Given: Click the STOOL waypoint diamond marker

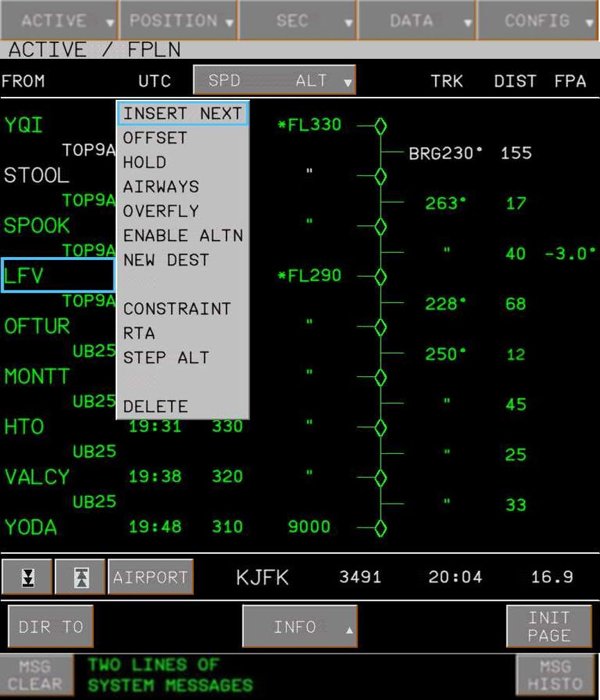Looking at the screenshot, I should pos(380,176).
